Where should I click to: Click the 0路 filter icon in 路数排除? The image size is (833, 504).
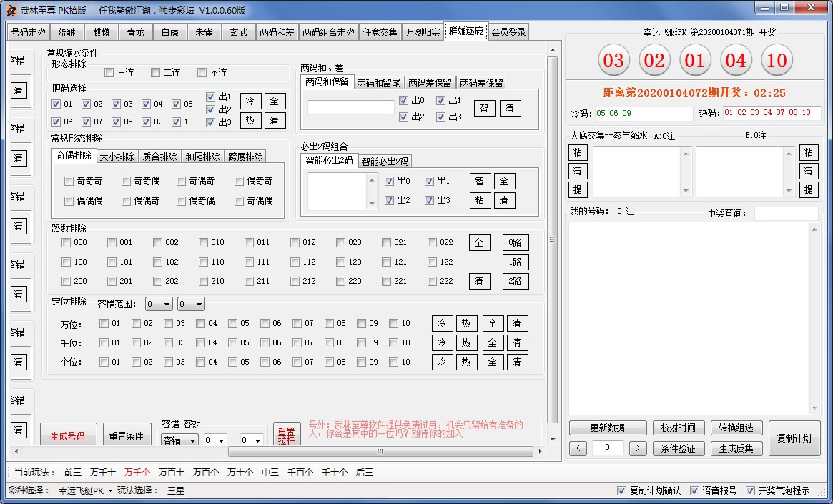tap(515, 242)
